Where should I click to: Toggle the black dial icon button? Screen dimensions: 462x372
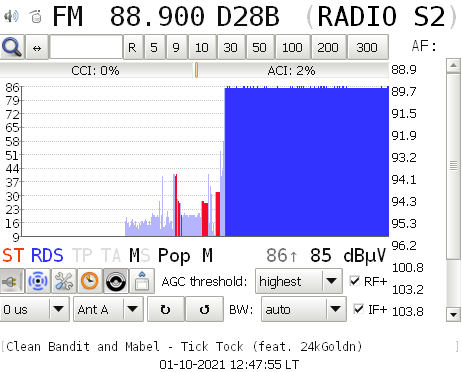(116, 281)
